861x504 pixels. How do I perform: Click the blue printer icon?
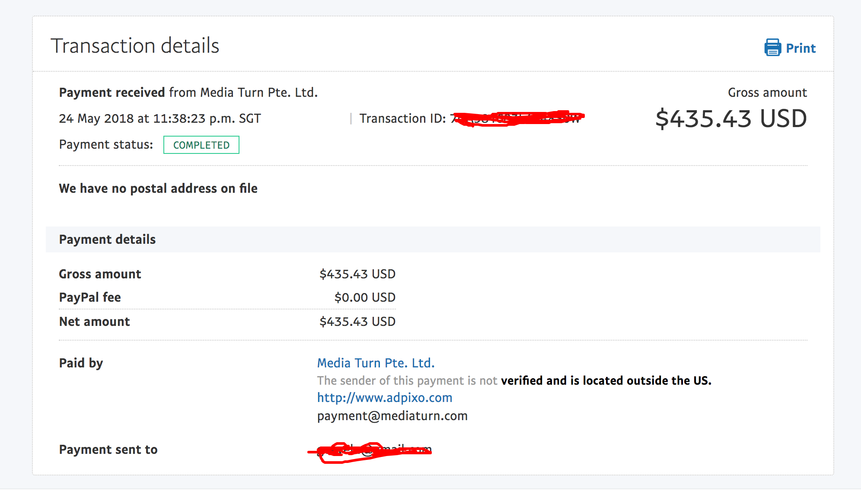(x=772, y=48)
